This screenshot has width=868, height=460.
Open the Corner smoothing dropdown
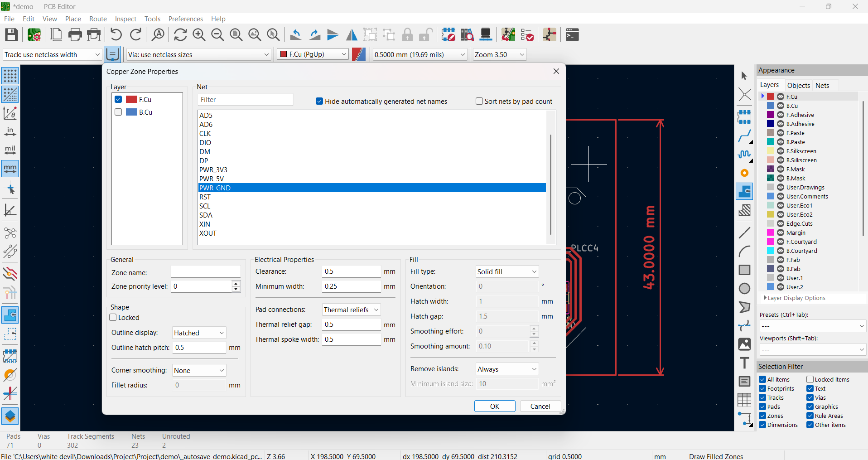199,370
